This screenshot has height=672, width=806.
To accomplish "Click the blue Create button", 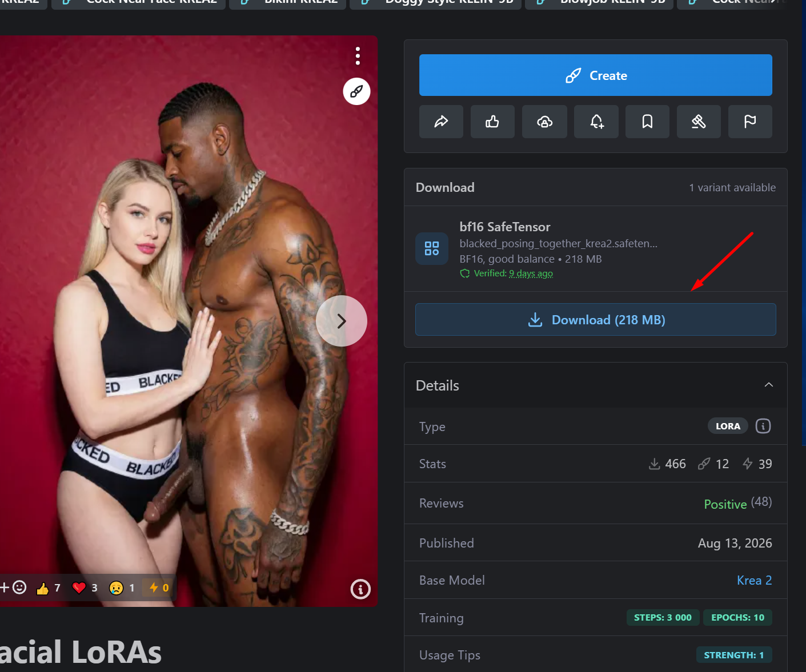I will point(596,75).
